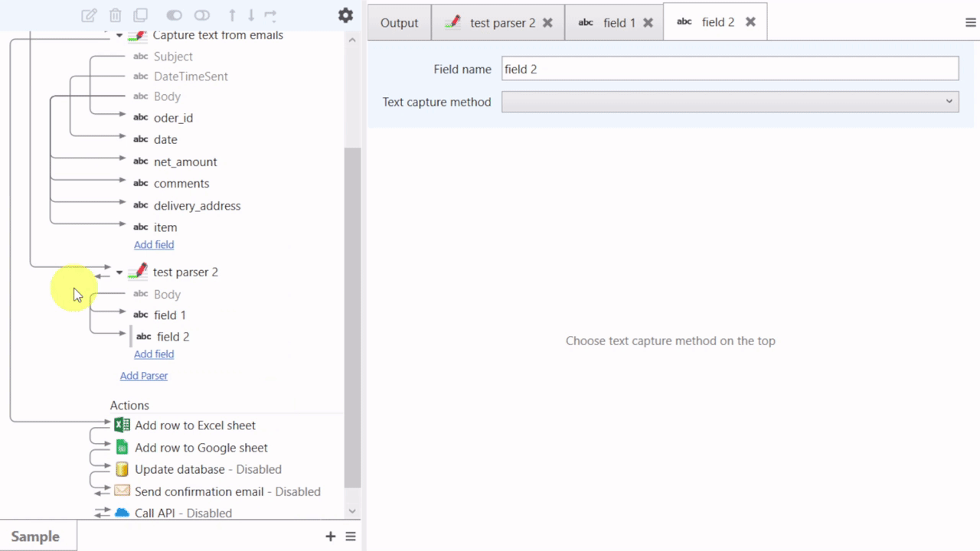Select the delivery_address field

tap(197, 206)
